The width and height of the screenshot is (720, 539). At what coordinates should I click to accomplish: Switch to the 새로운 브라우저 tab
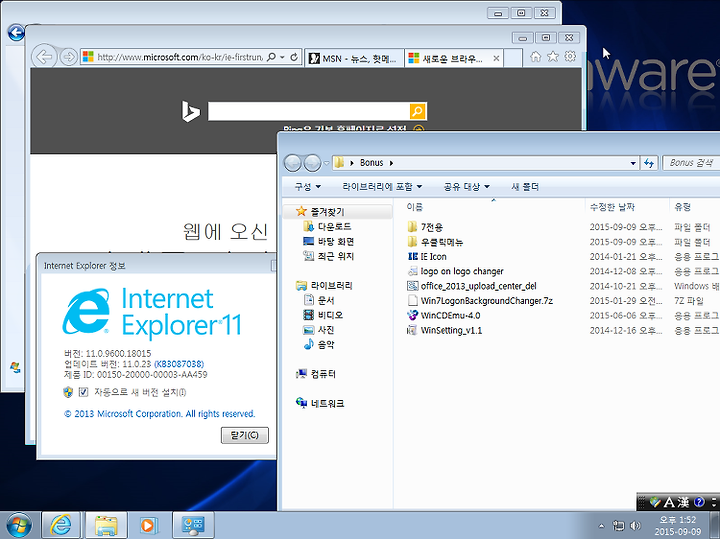click(449, 58)
